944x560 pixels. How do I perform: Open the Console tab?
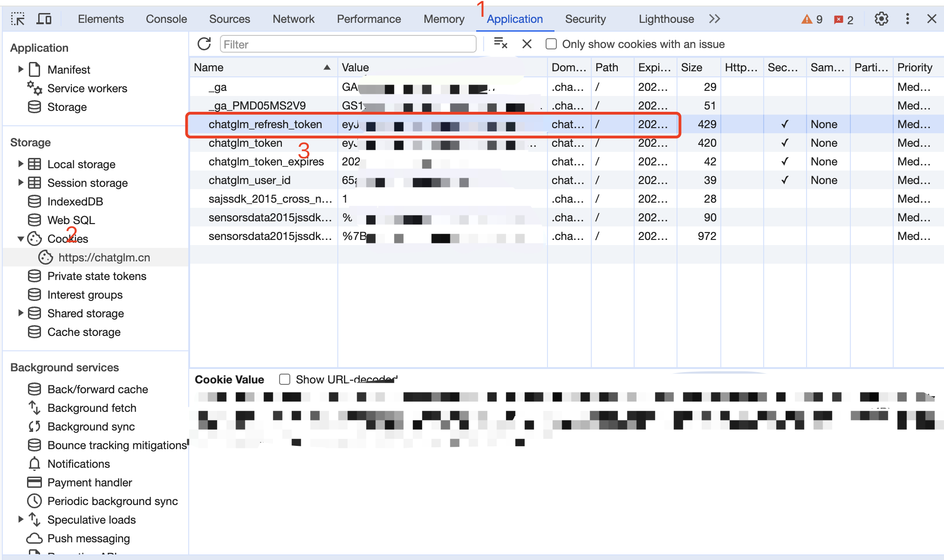click(x=166, y=19)
